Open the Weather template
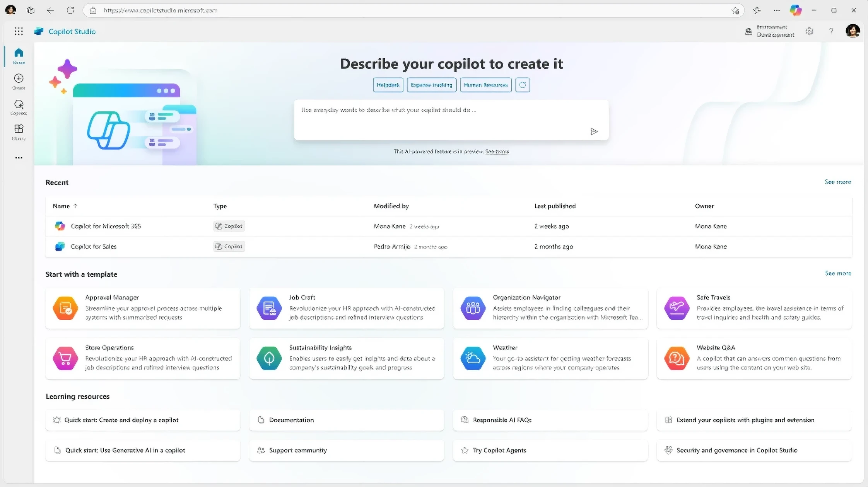Screen dimensions: 868x487 point(550,358)
